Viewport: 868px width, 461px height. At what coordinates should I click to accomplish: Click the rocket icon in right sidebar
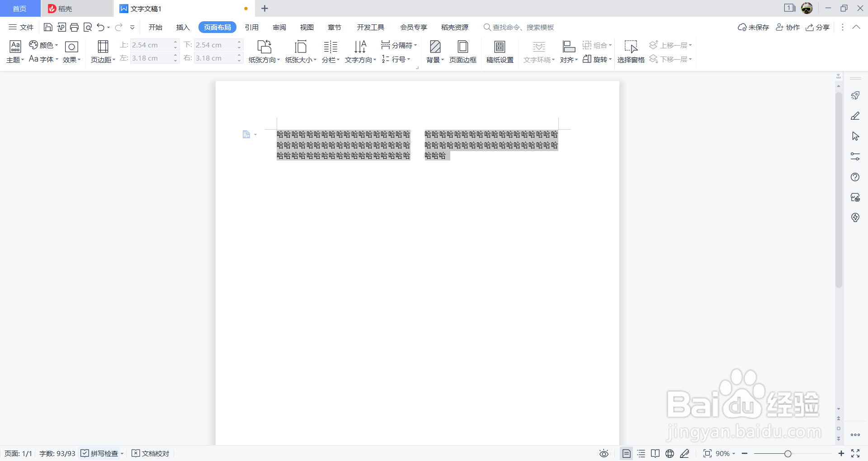(x=855, y=95)
